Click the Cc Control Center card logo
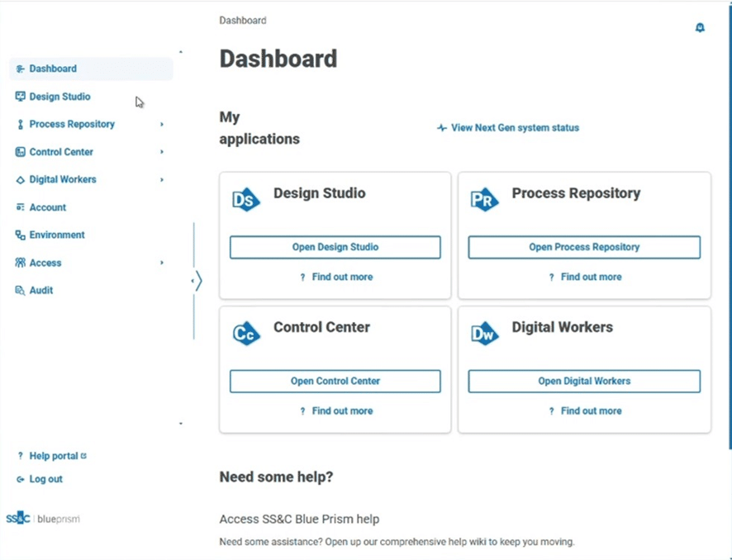Screen dimensions: 732x560 tap(246, 334)
